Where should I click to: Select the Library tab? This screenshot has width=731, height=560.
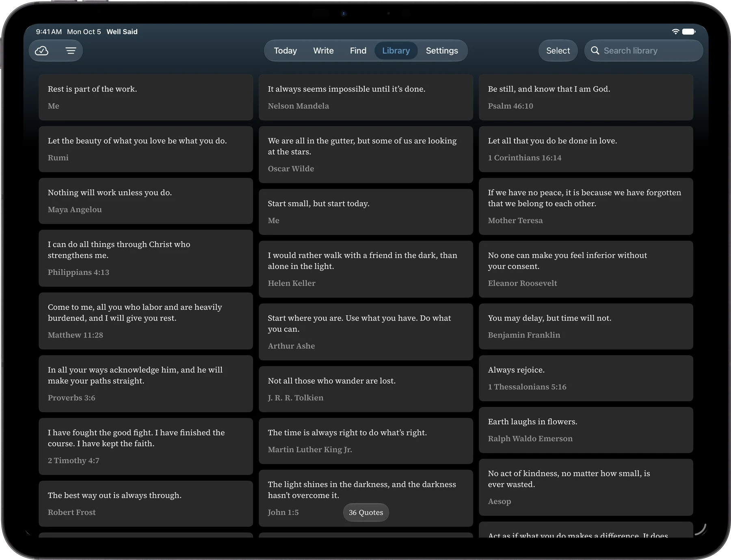[x=396, y=51]
